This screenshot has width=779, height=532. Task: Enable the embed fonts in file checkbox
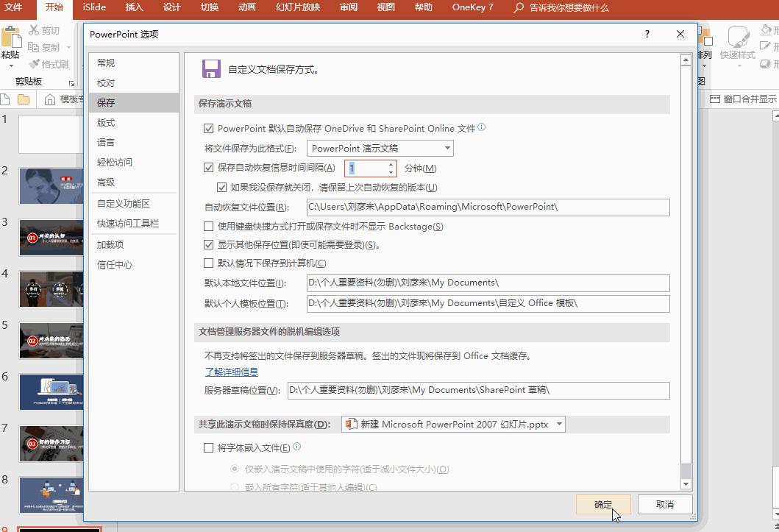coord(209,447)
